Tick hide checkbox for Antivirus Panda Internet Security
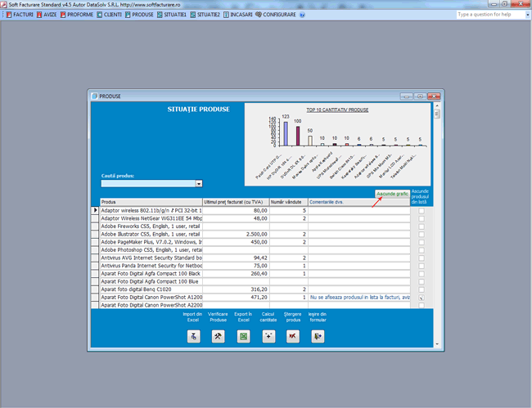Screen dimensions: 532x408 coord(422,266)
